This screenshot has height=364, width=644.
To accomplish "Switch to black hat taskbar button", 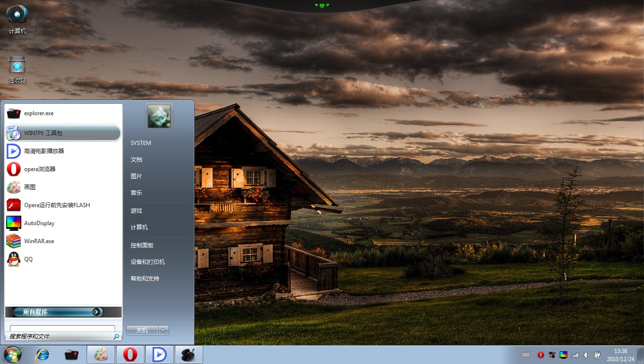I will click(x=189, y=355).
